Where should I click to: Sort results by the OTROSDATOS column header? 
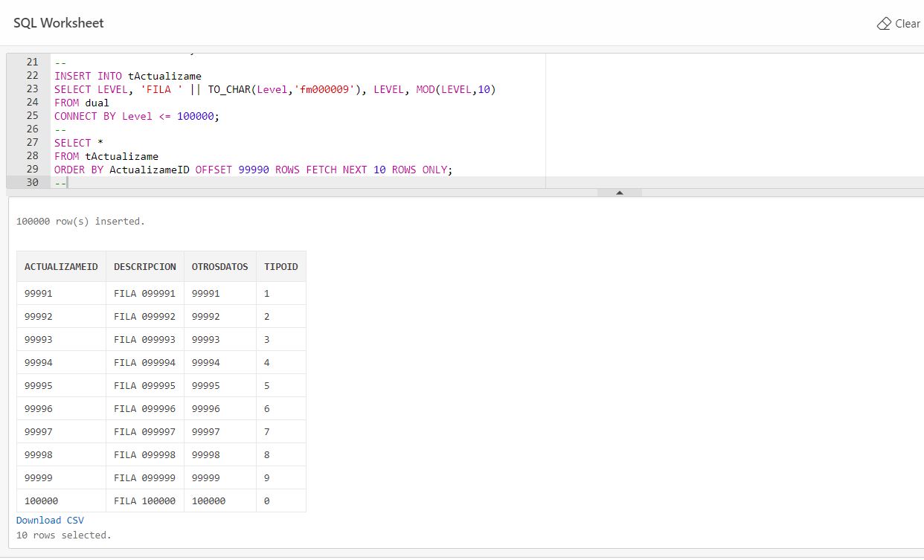click(219, 265)
